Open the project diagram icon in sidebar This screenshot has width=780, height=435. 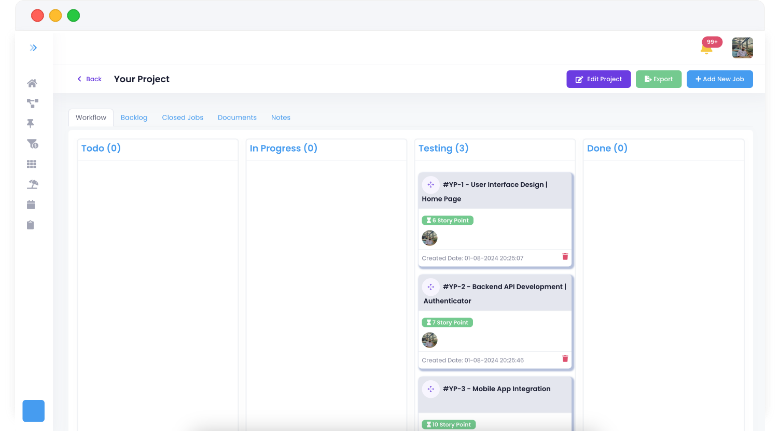coord(32,103)
